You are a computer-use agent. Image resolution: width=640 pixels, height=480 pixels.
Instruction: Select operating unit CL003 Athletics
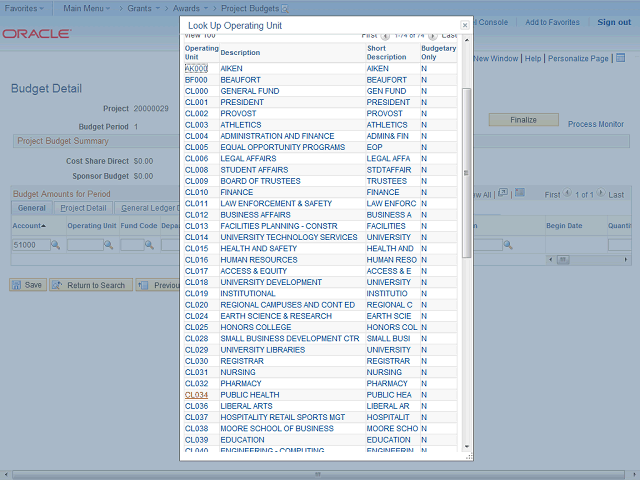[196, 125]
